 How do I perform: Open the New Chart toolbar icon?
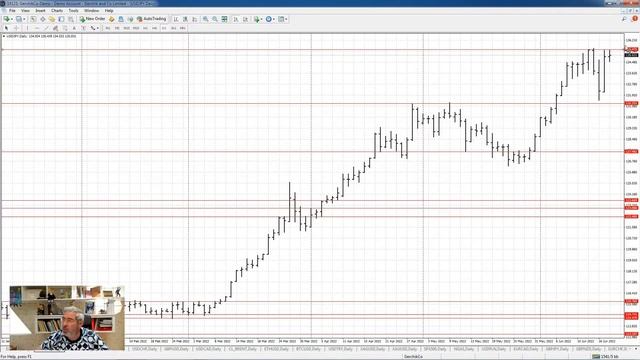pos(6,19)
